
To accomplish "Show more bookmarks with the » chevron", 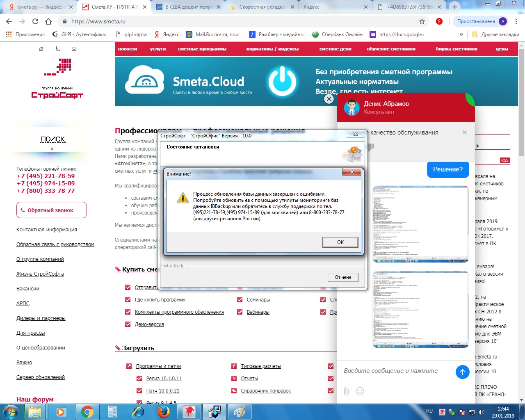I will (x=461, y=34).
